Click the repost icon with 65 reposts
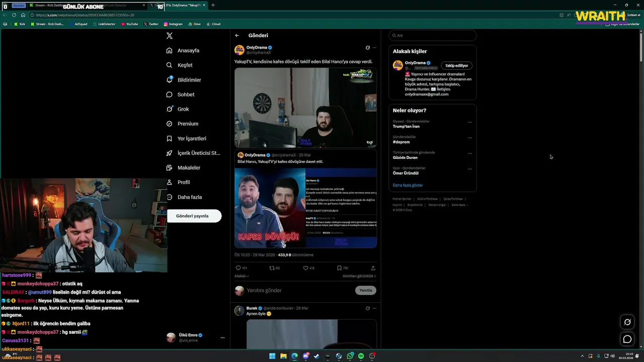This screenshot has height=362, width=644. coord(272,268)
